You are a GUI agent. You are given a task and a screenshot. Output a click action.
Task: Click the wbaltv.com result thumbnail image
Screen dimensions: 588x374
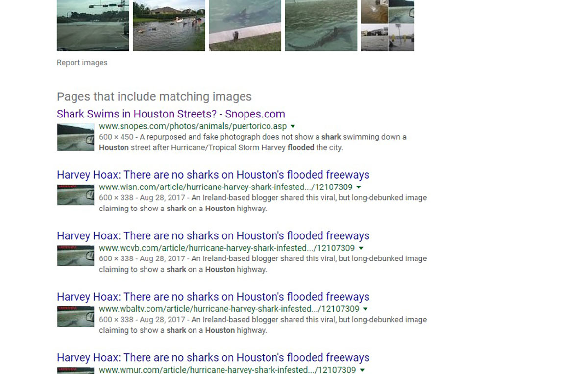[75, 317]
